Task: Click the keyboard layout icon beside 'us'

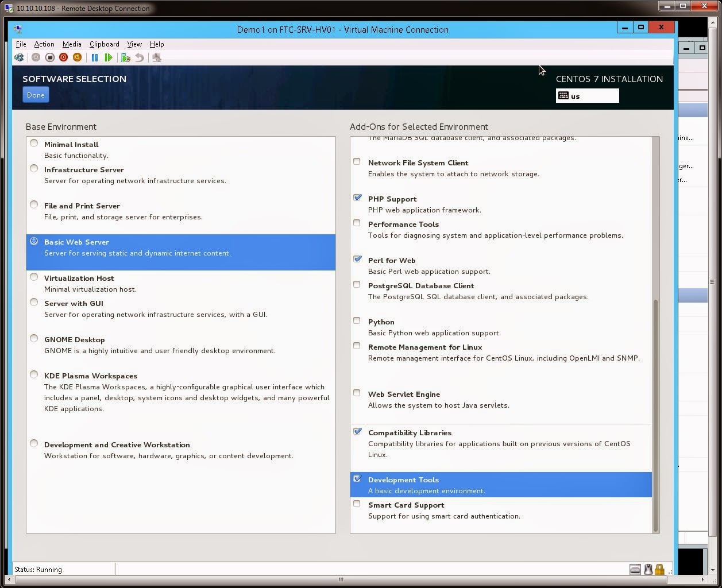Action: [x=563, y=96]
